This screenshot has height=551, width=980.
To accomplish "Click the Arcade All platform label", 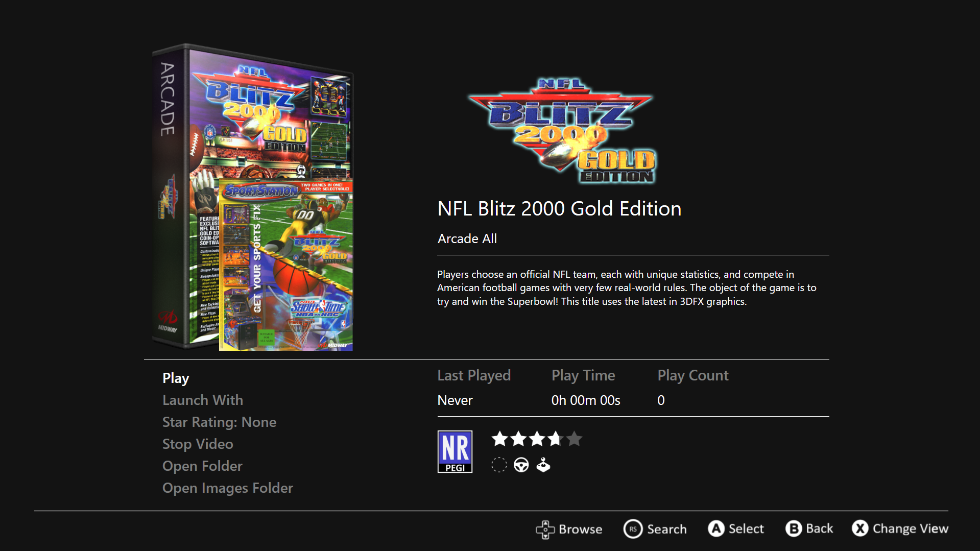I will tap(467, 238).
